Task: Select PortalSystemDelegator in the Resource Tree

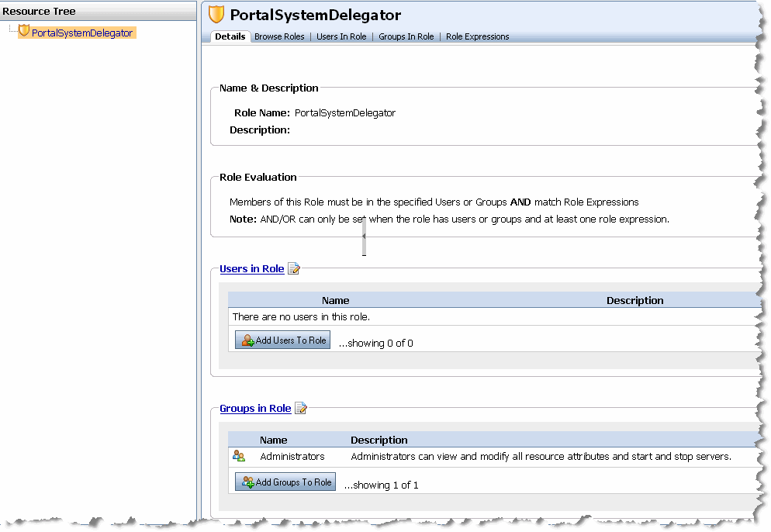Action: pos(82,32)
